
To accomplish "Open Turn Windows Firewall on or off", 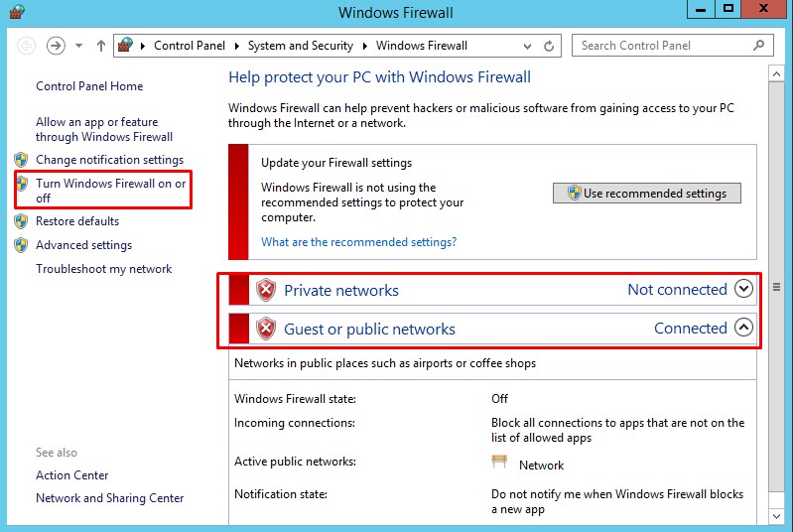I will tap(111, 191).
